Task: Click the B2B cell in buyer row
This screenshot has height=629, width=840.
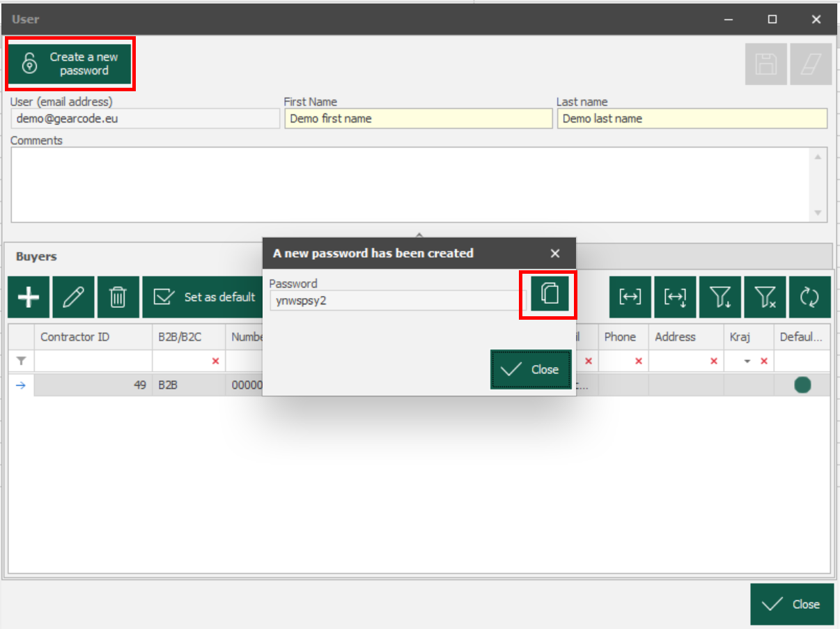Action: coord(189,385)
